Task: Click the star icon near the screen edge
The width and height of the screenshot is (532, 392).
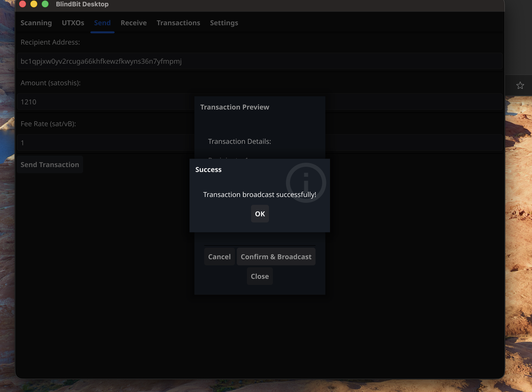Action: pos(520,86)
